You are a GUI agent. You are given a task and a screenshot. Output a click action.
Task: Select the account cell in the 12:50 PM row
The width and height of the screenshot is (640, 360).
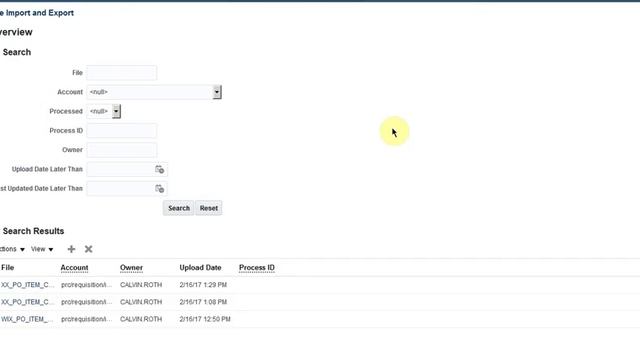[87, 319]
